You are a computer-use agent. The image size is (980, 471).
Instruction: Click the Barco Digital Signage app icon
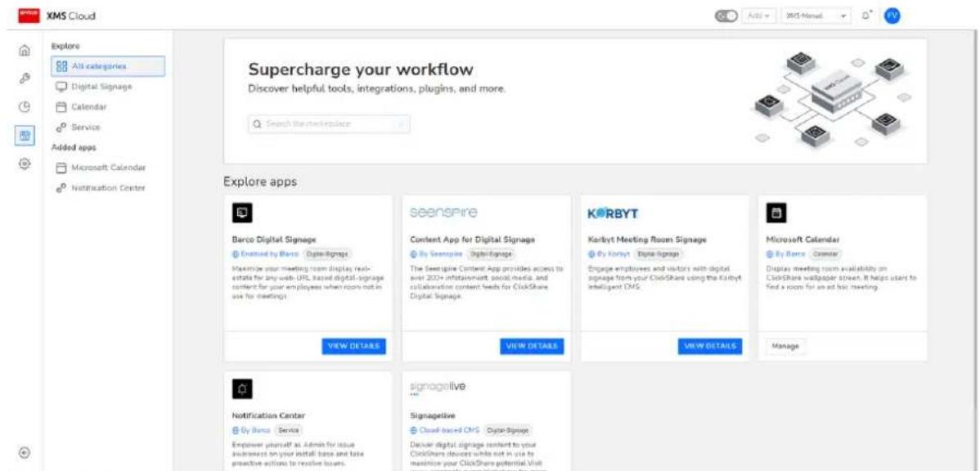[x=241, y=214]
